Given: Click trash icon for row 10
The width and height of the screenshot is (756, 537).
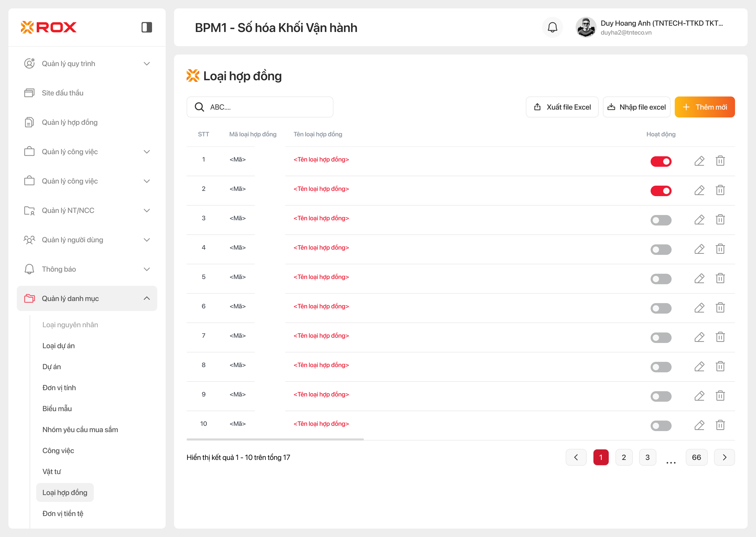Looking at the screenshot, I should point(720,425).
